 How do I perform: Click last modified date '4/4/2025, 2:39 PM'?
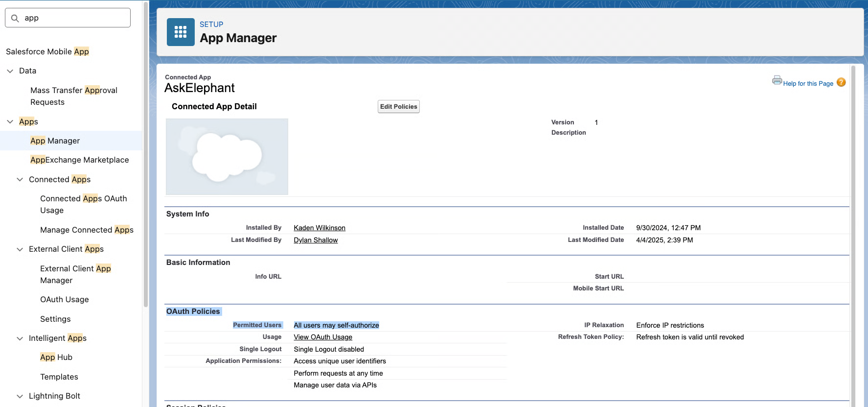pos(664,240)
